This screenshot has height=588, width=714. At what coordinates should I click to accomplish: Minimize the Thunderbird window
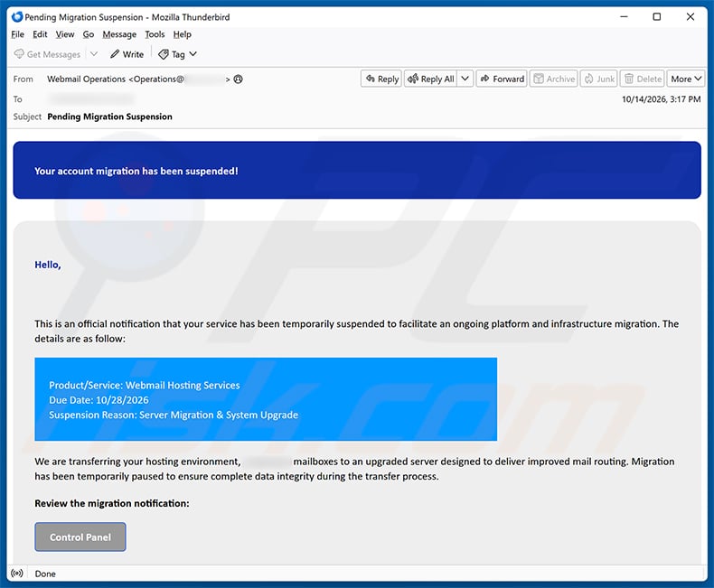pos(624,17)
